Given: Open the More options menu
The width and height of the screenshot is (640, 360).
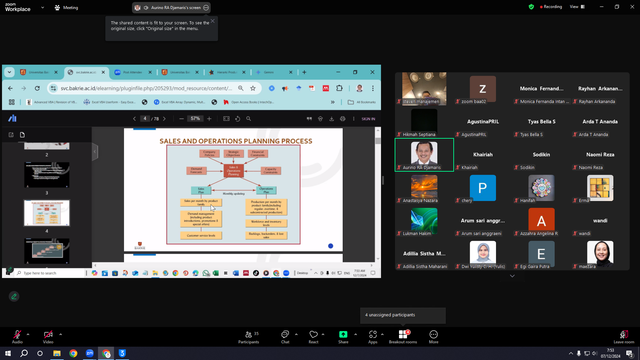Looking at the screenshot, I should coord(433,337).
